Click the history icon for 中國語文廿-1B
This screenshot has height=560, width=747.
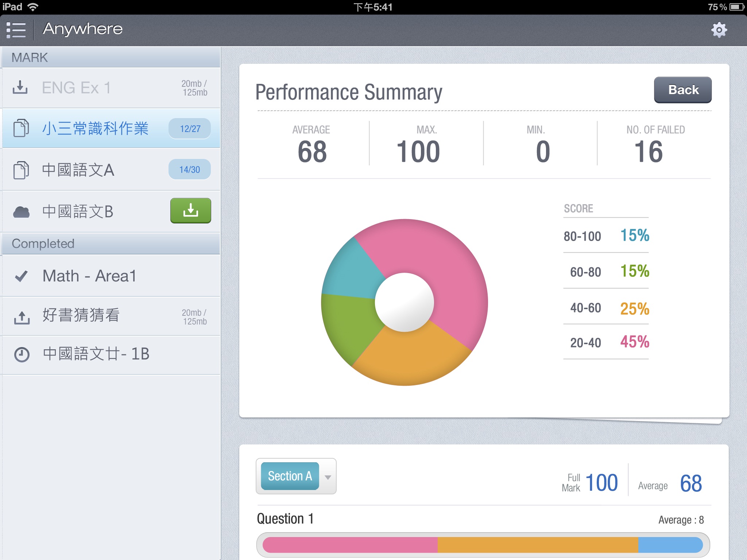click(x=19, y=354)
